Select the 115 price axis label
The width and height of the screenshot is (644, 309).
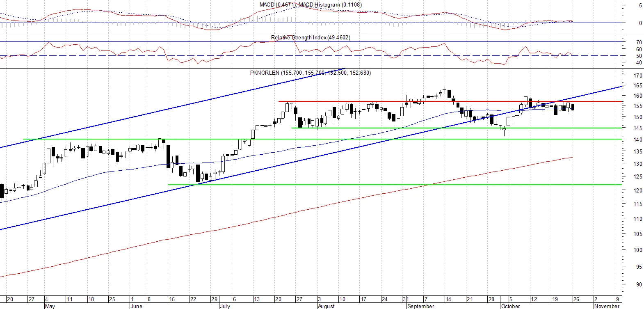[638, 204]
